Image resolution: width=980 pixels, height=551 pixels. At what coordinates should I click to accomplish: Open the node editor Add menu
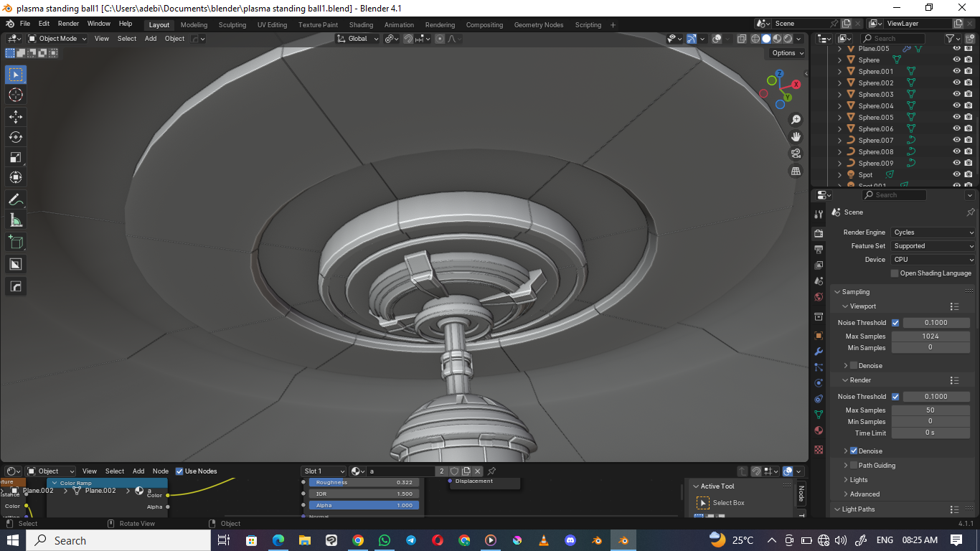138,471
